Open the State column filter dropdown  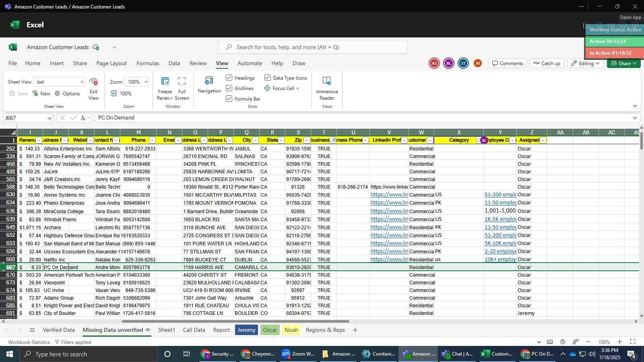coord(281,140)
